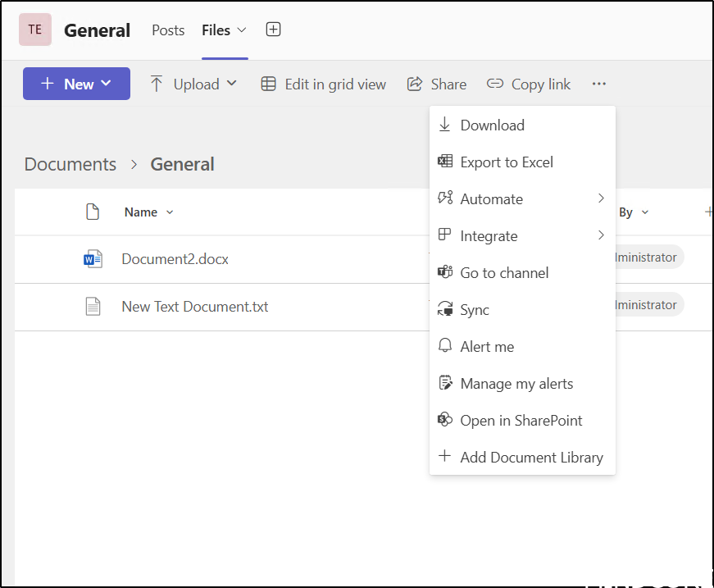
Task: Select Download from the menu
Action: pos(492,125)
